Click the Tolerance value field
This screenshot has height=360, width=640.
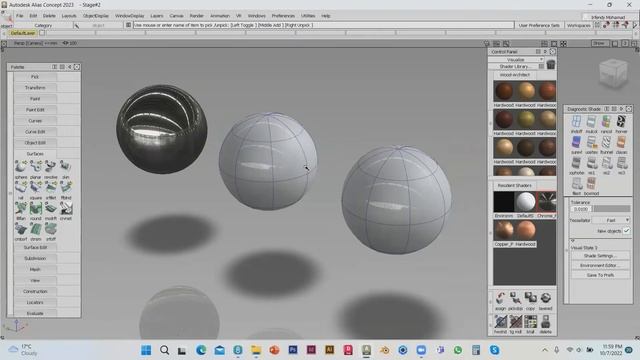[x=580, y=209]
